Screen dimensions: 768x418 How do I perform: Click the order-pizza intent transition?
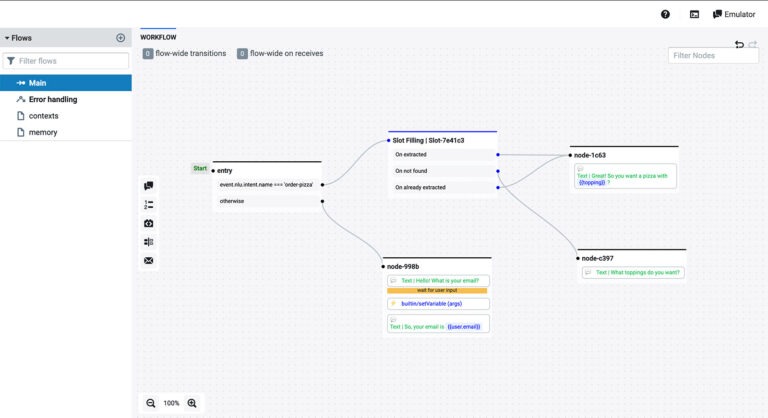268,185
